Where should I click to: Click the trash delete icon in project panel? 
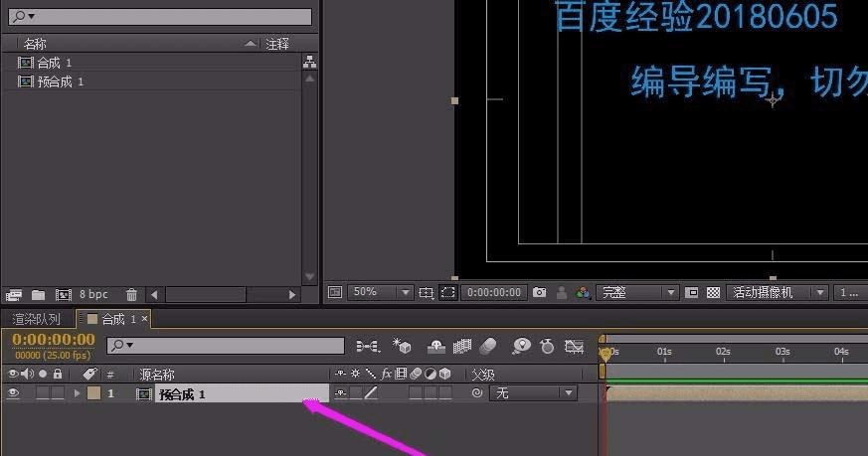pos(131,295)
